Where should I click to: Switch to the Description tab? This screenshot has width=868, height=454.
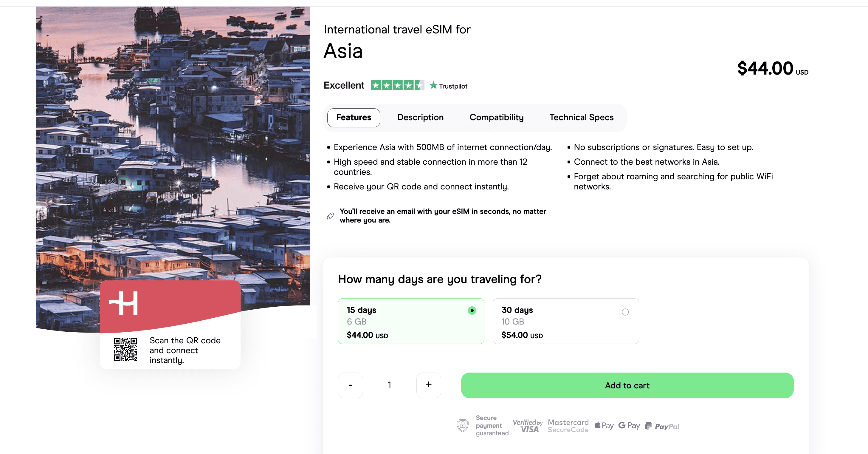coord(420,118)
